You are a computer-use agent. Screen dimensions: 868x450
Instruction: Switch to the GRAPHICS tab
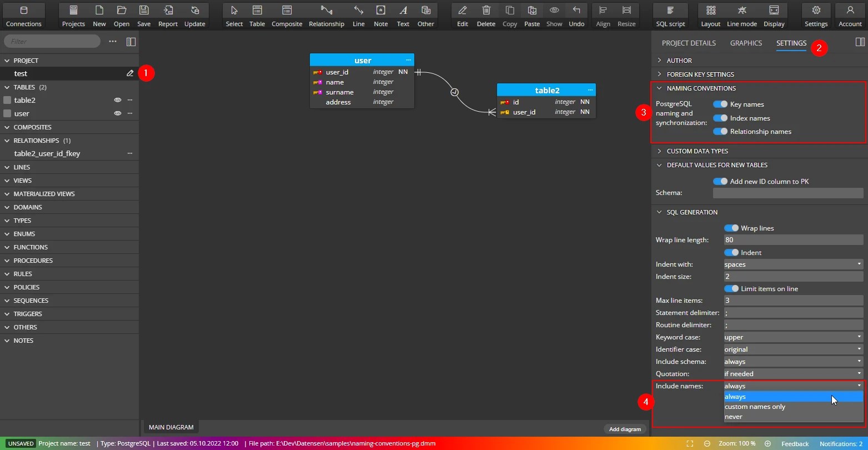tap(746, 43)
